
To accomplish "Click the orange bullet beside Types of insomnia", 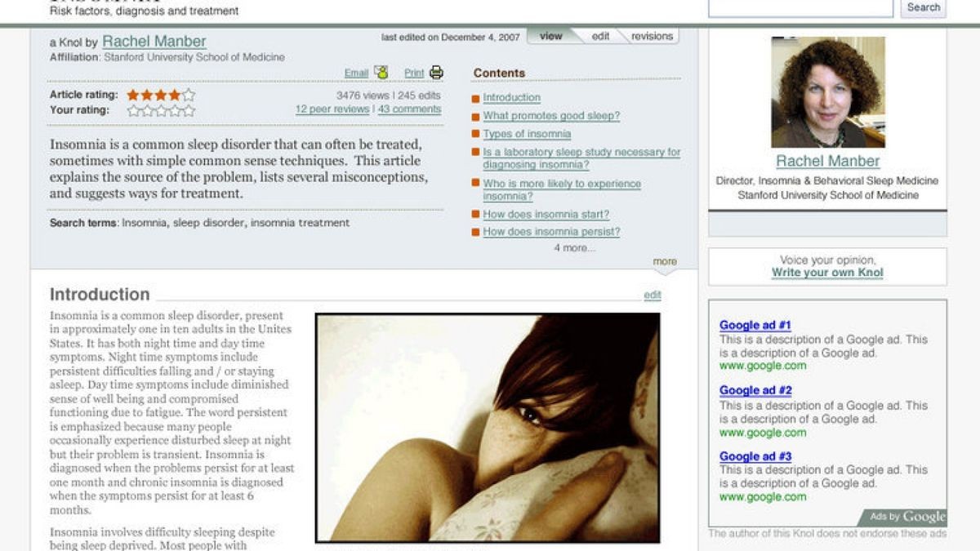I will coord(475,135).
